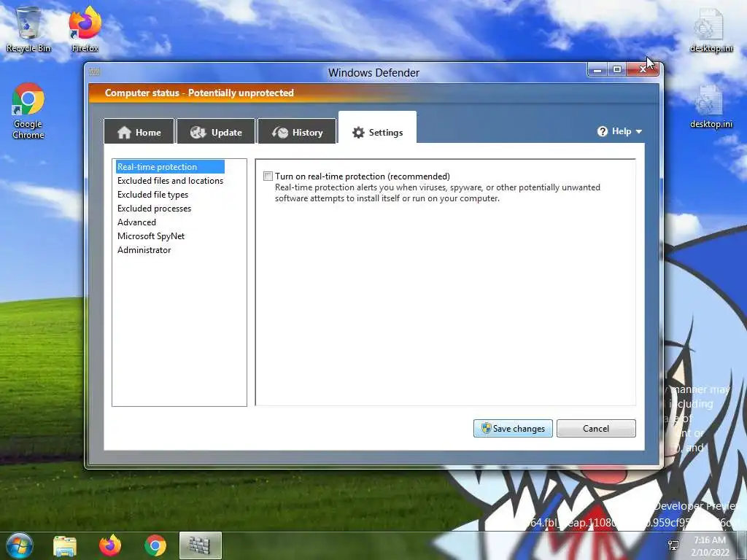The image size is (747, 560).
Task: Open the Windows Start orb
Action: pos(20,545)
